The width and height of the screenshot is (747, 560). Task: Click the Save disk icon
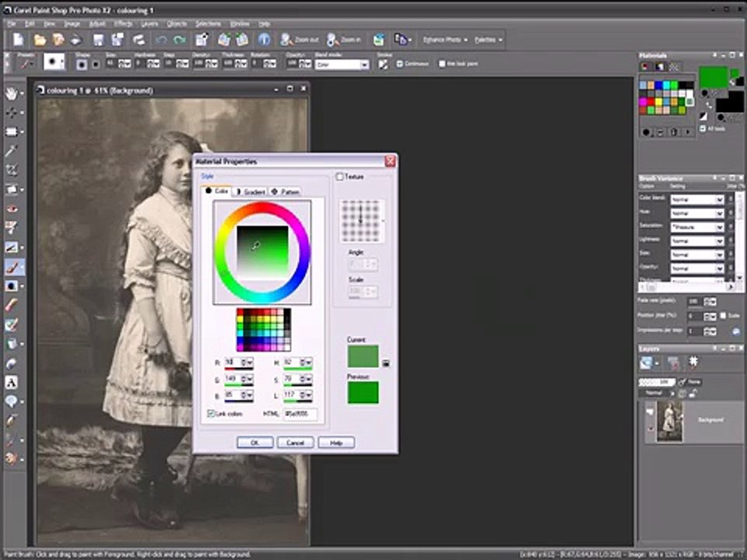(x=98, y=40)
